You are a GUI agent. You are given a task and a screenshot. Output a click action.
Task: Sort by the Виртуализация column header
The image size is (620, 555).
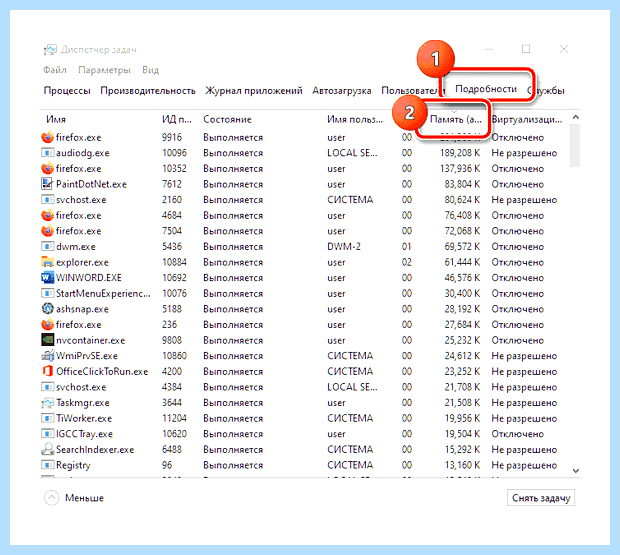point(527,119)
